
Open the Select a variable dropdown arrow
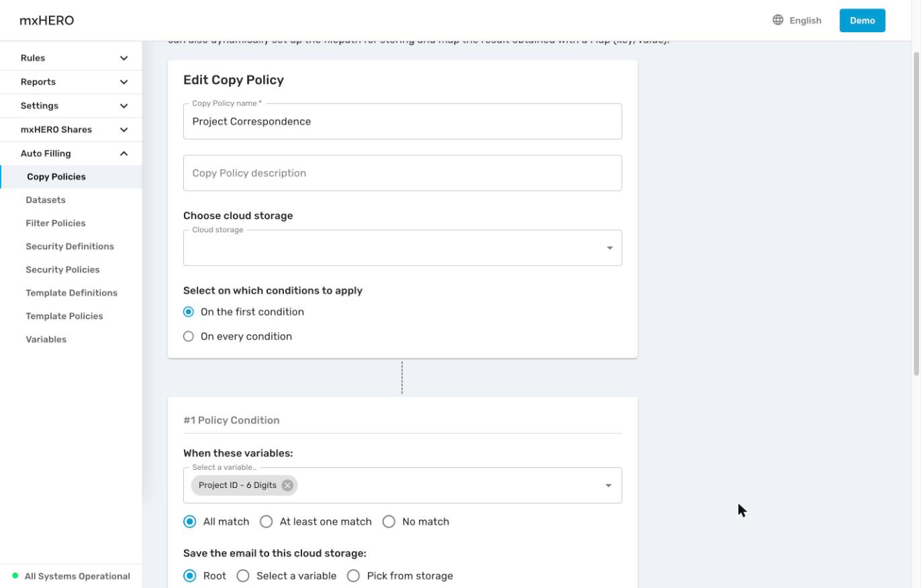[x=608, y=485]
